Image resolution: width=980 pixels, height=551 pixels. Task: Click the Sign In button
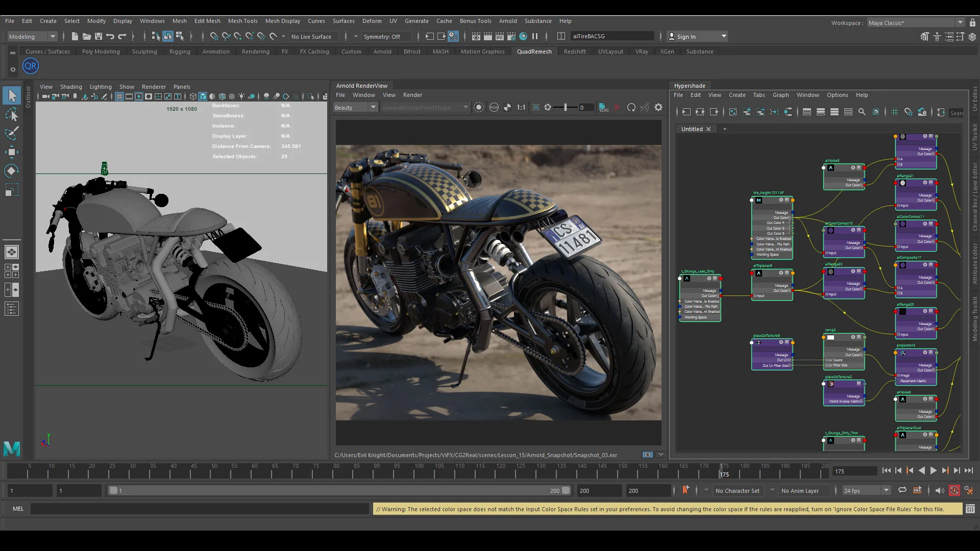(x=696, y=36)
